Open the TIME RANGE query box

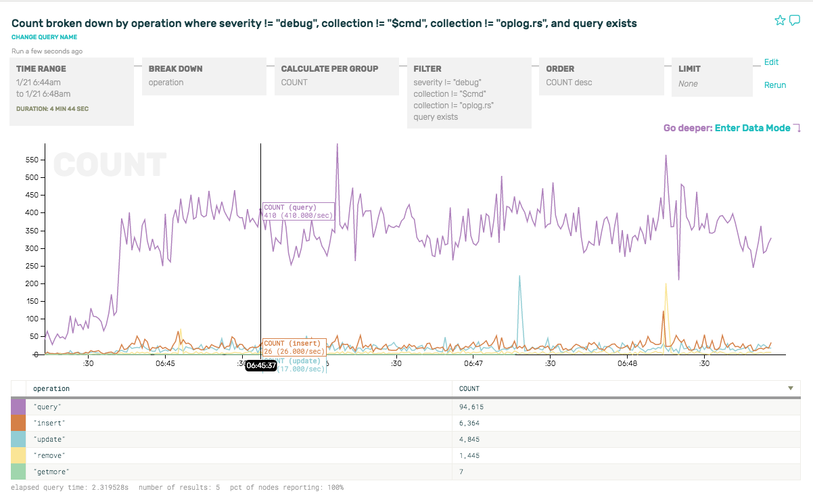click(72, 91)
